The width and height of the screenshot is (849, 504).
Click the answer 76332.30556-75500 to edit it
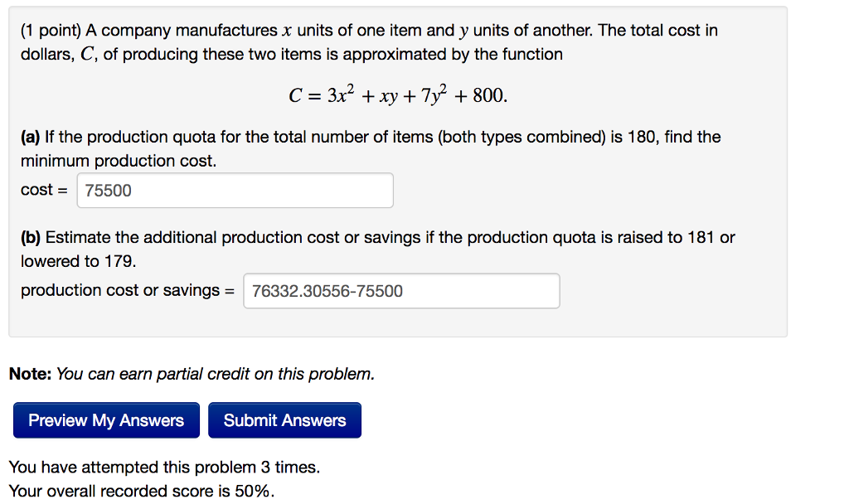[318, 291]
